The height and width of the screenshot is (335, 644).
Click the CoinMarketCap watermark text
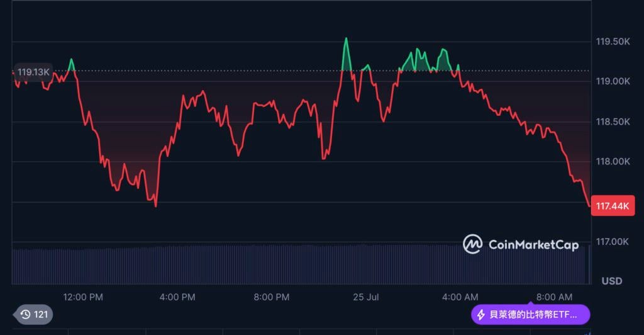(533, 245)
